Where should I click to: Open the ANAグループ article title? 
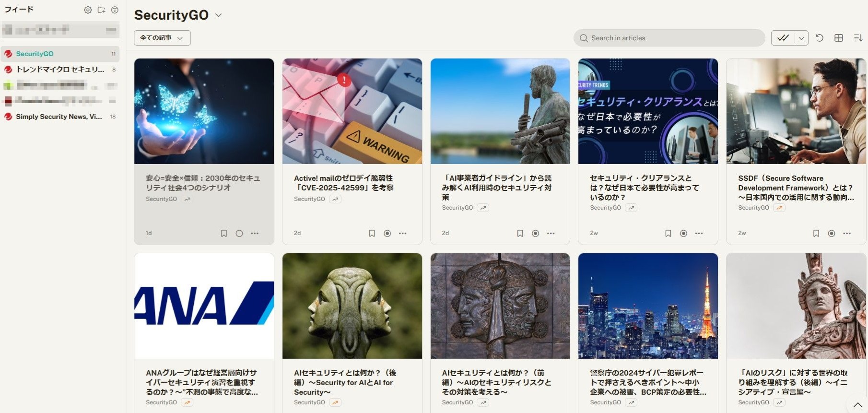click(x=201, y=382)
